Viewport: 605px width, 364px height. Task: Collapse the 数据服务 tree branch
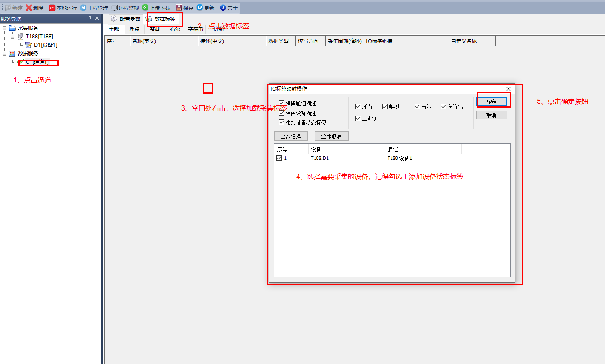[x=5, y=54]
